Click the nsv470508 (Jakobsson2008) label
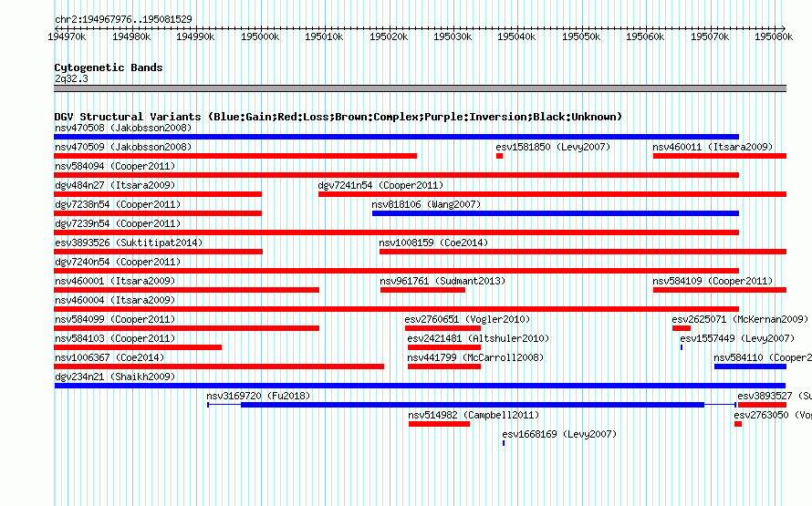 tap(123, 128)
